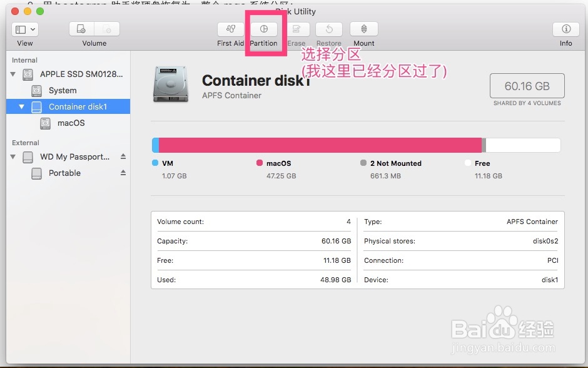Viewport: 588px width, 368px height.
Task: Open the Partition tool
Action: coord(264,29)
